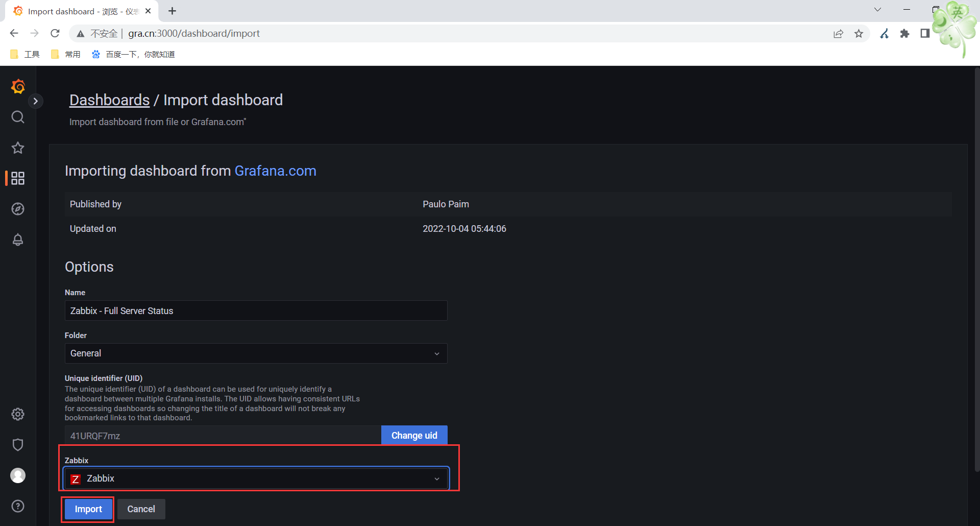Click the Grafana logo home icon
This screenshot has width=980, height=526.
click(18, 86)
